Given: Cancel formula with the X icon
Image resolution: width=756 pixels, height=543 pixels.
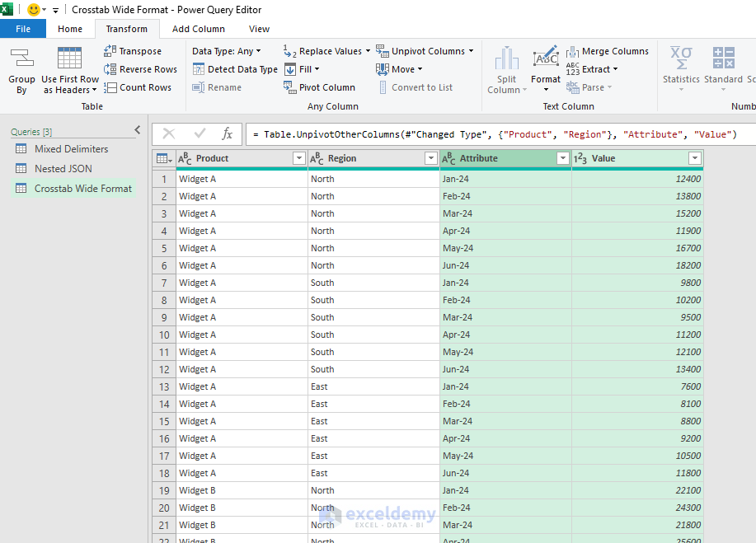Looking at the screenshot, I should 169,133.
